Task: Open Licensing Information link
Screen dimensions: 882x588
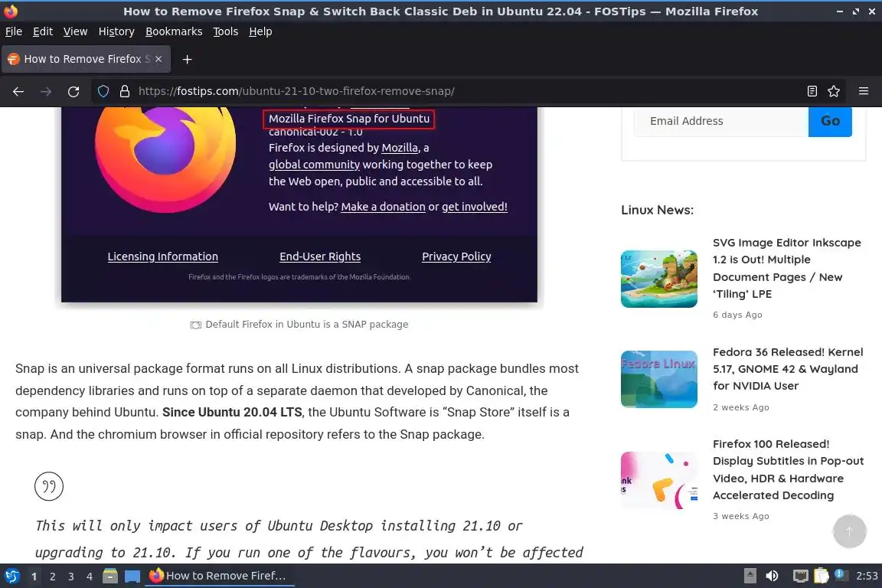Action: pos(162,256)
